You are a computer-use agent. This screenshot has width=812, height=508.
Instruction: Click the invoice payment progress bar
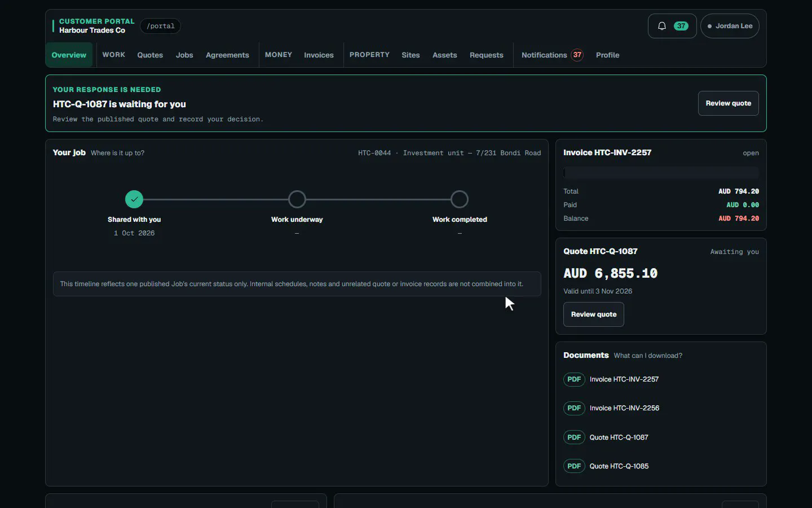661,173
